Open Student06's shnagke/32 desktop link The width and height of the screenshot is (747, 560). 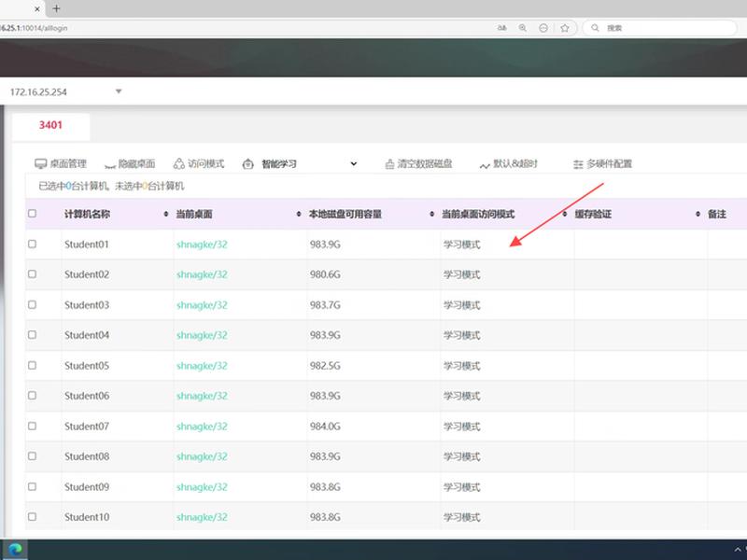point(202,396)
